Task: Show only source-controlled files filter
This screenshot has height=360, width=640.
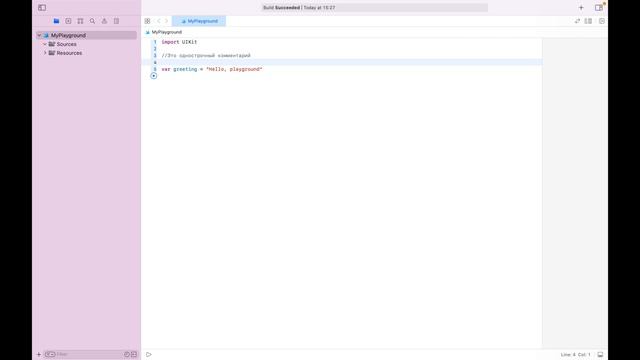Action: 134,354
